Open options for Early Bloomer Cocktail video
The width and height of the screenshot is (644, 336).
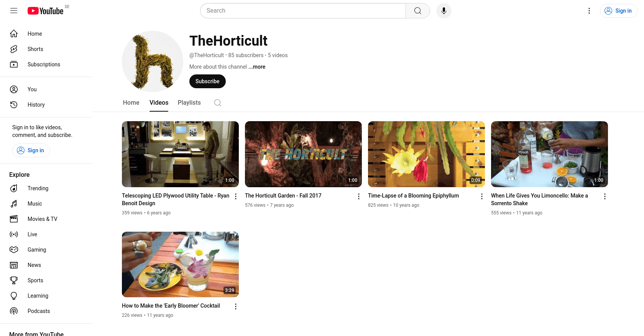click(x=236, y=306)
